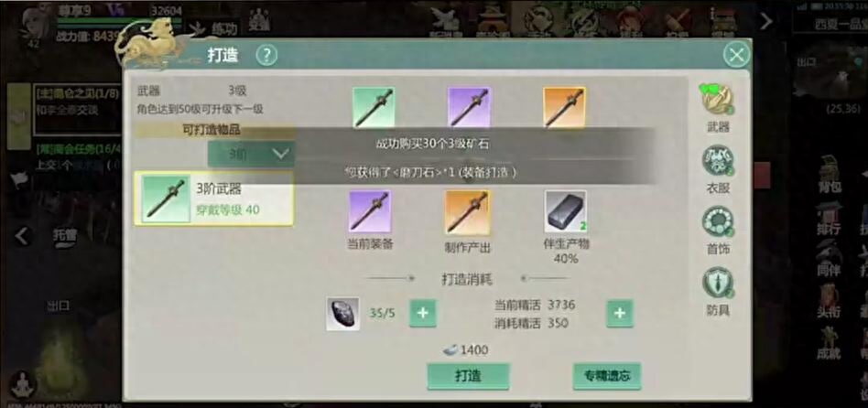Collapse left panel with arrow chevron
This screenshot has width=868, height=408.
tap(22, 236)
